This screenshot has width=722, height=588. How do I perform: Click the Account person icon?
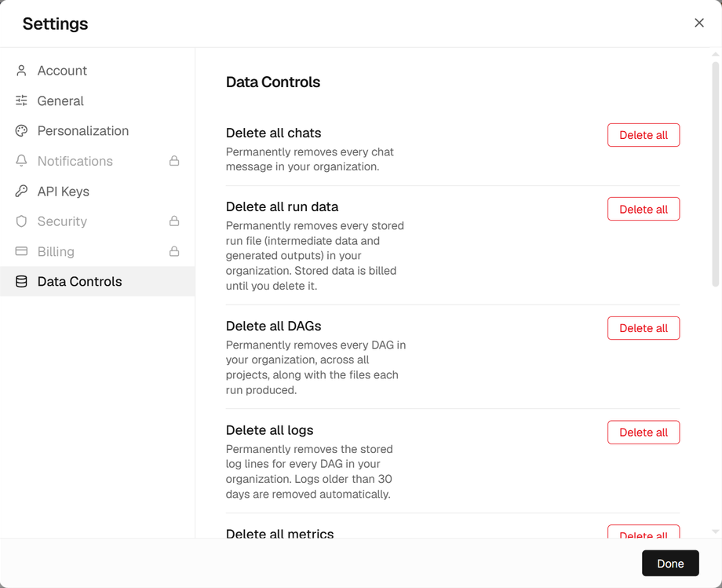(21, 71)
